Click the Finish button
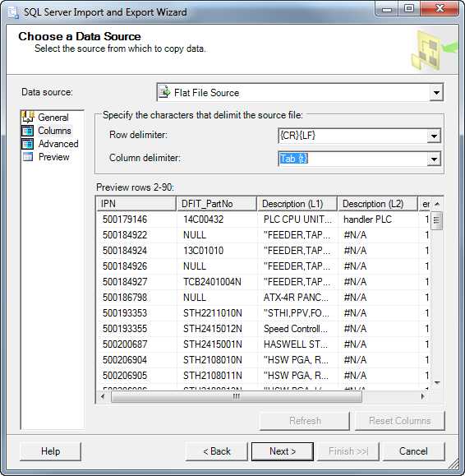Image resolution: width=465 pixels, height=476 pixels. coord(348,451)
